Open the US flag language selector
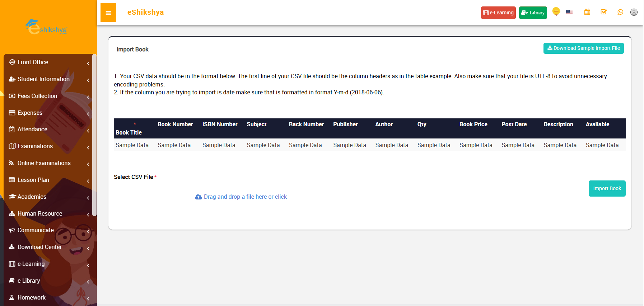The height and width of the screenshot is (306, 644). 569,13
